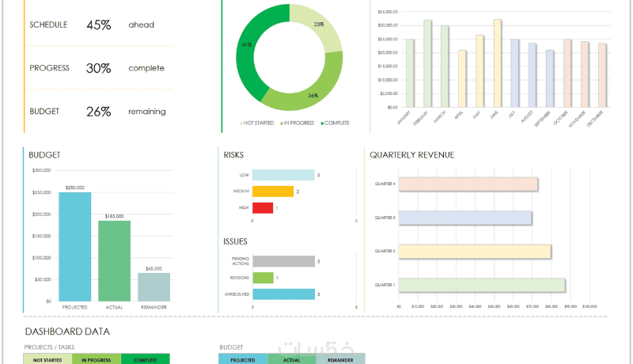
Task: Click the FEBRUARY monthly column
Action: (427, 63)
